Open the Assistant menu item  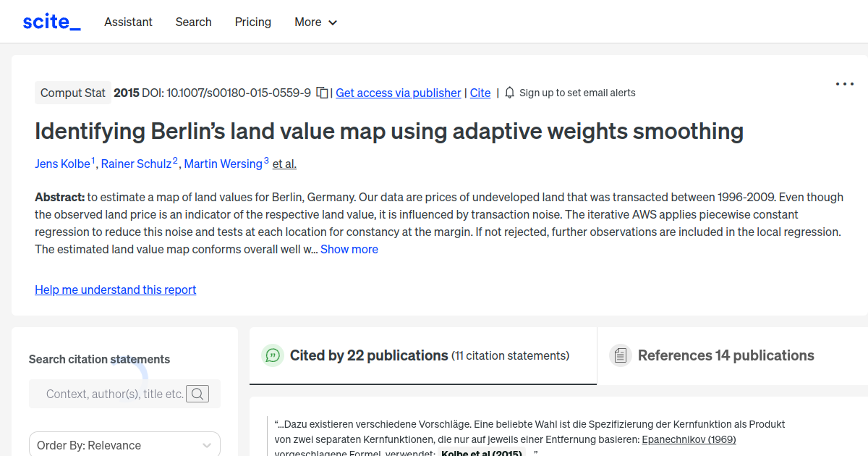(128, 22)
